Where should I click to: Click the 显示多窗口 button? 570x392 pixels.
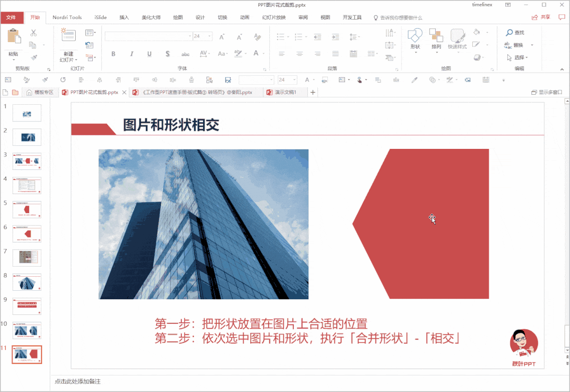(547, 92)
